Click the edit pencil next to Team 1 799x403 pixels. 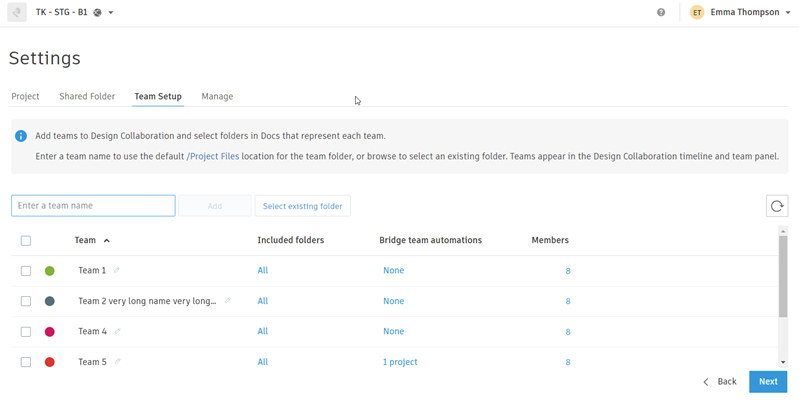(117, 270)
